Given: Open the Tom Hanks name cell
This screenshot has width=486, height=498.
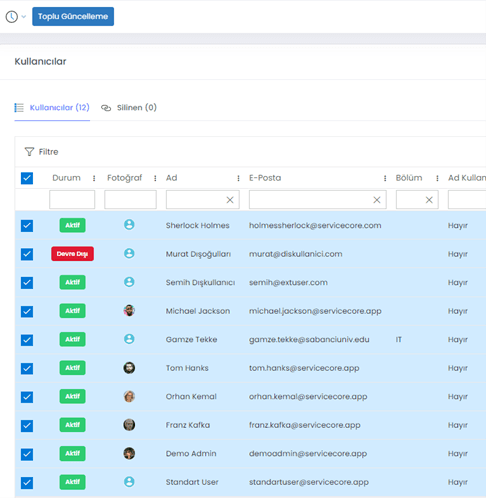Looking at the screenshot, I should [x=187, y=368].
